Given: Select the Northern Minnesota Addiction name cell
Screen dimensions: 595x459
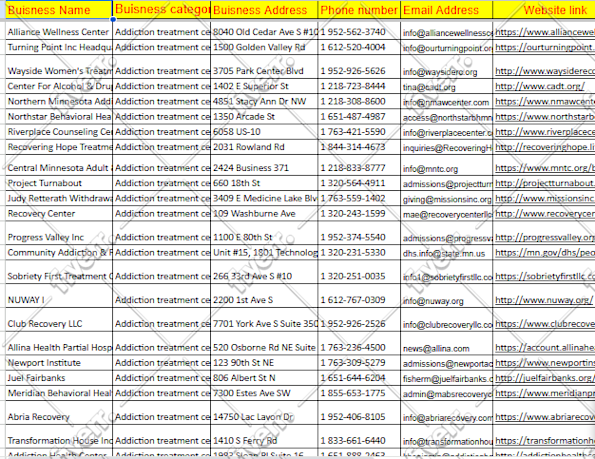Looking at the screenshot, I should [59, 101].
